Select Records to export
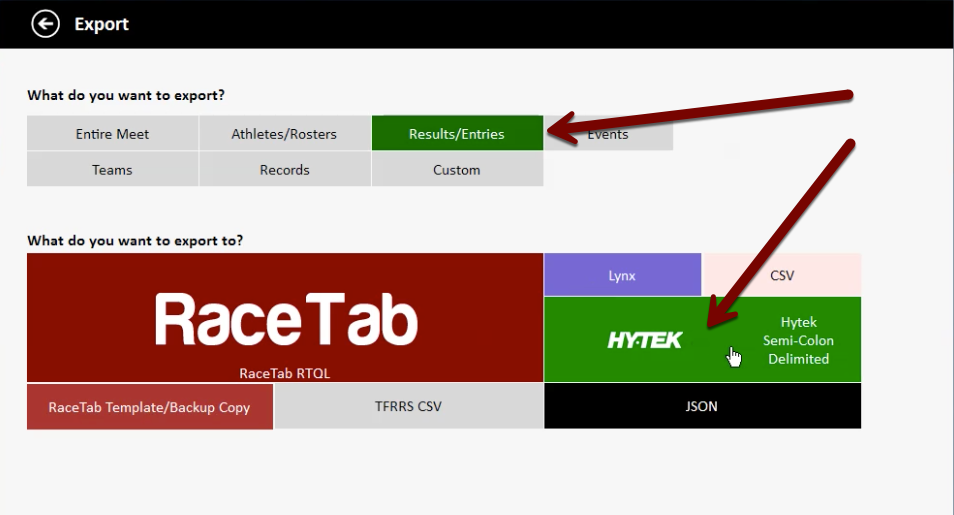 [x=284, y=169]
